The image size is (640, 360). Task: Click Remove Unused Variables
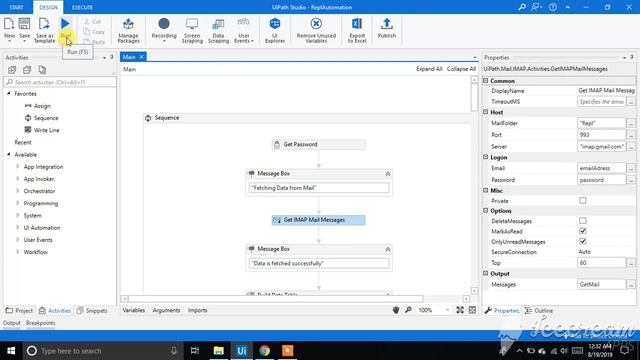316,30
